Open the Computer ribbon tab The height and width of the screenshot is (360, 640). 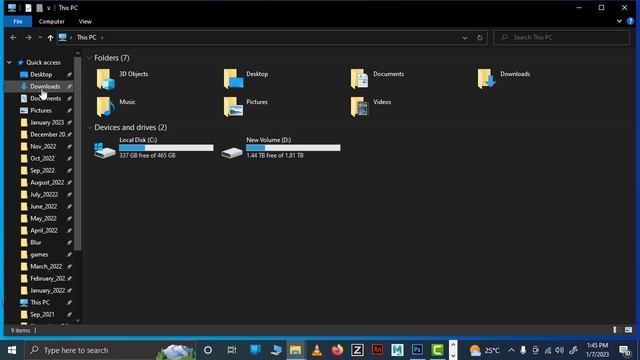(x=51, y=21)
